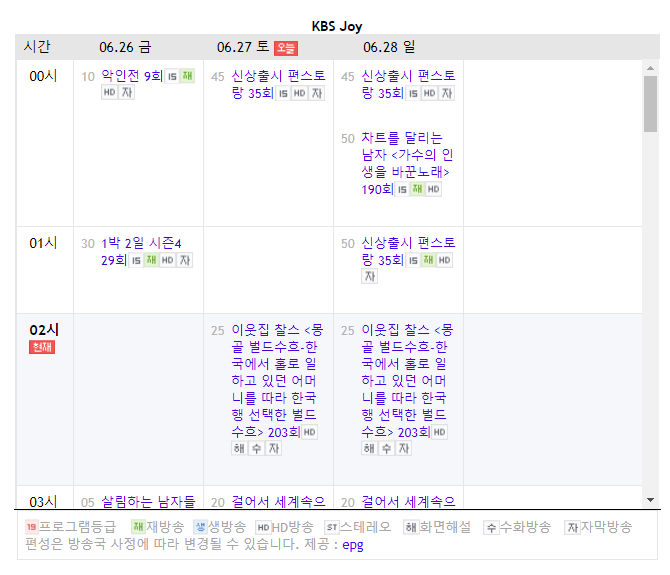Click the 01시 time row label
670x575 pixels.
tap(43, 243)
